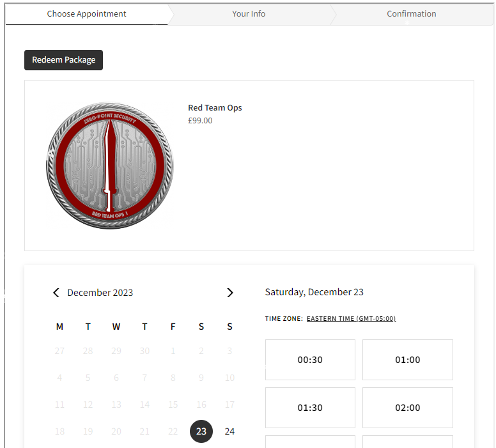Click disabled date 30 in calendar
The image size is (496, 448).
coord(144,351)
